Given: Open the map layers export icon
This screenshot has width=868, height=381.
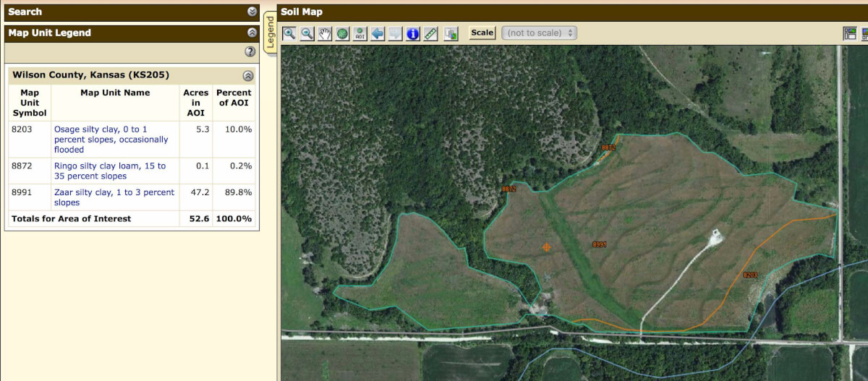Looking at the screenshot, I should pyautogui.click(x=451, y=33).
